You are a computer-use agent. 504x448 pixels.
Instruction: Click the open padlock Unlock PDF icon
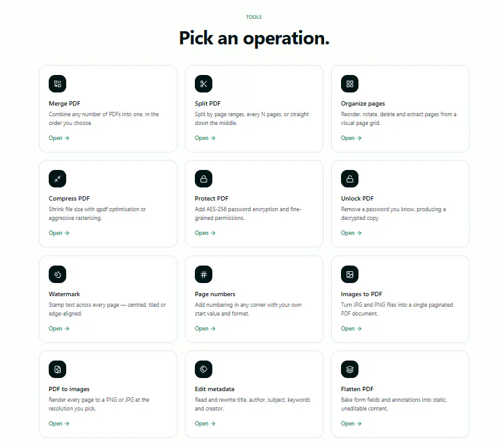click(350, 179)
